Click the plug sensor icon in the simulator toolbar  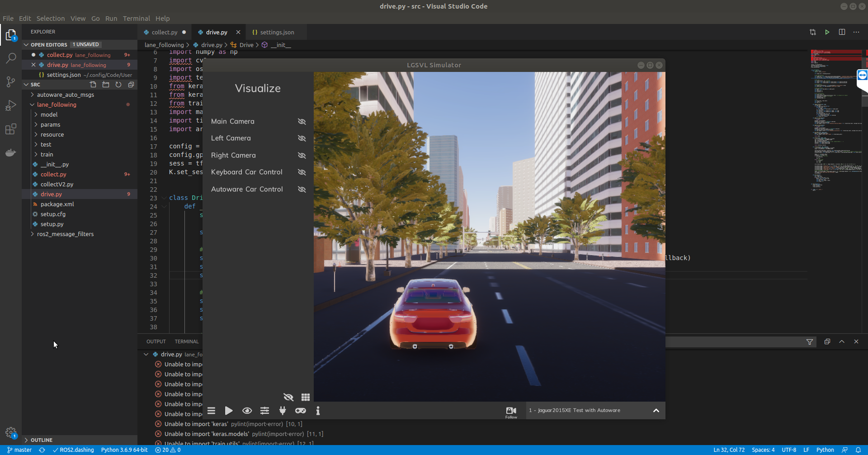click(x=283, y=411)
